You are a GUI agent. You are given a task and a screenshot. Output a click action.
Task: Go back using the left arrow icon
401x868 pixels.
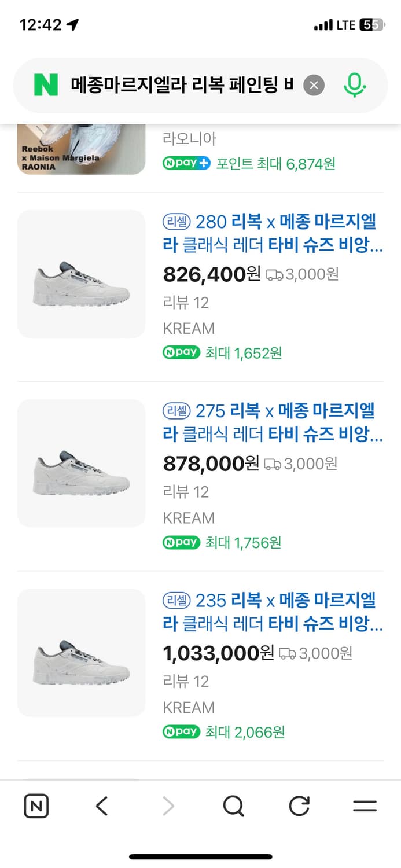click(101, 805)
